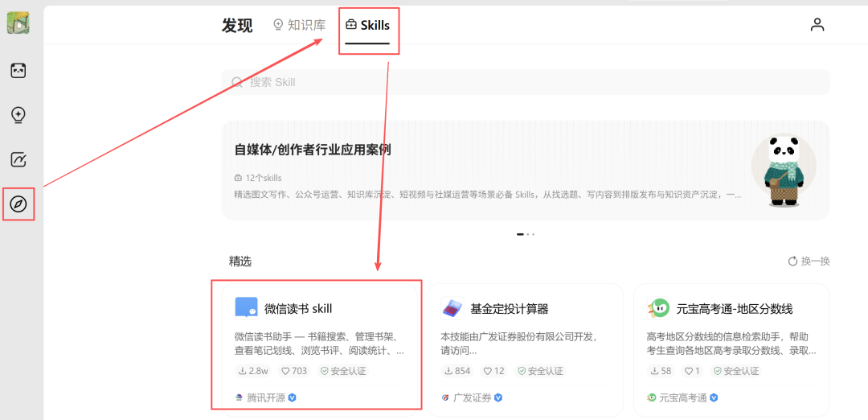Open the compass Discover icon in the sidebar
This screenshot has height=420, width=868.
[x=18, y=204]
